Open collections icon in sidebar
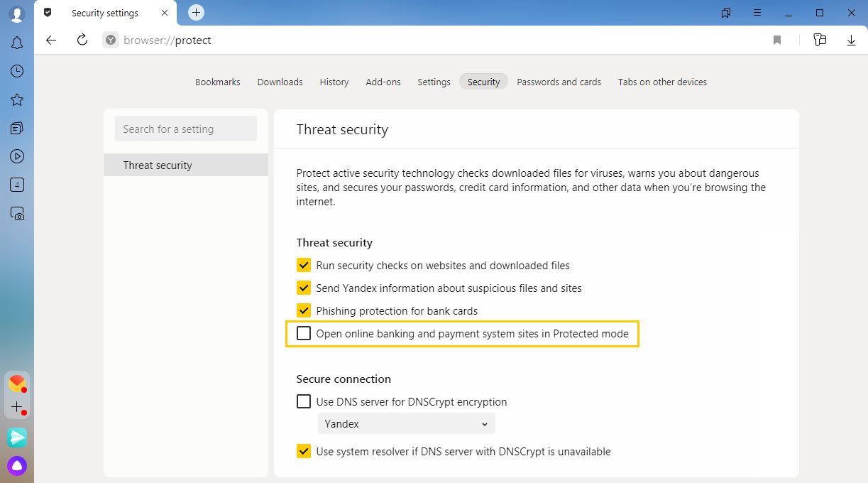This screenshot has width=868, height=483. click(17, 128)
